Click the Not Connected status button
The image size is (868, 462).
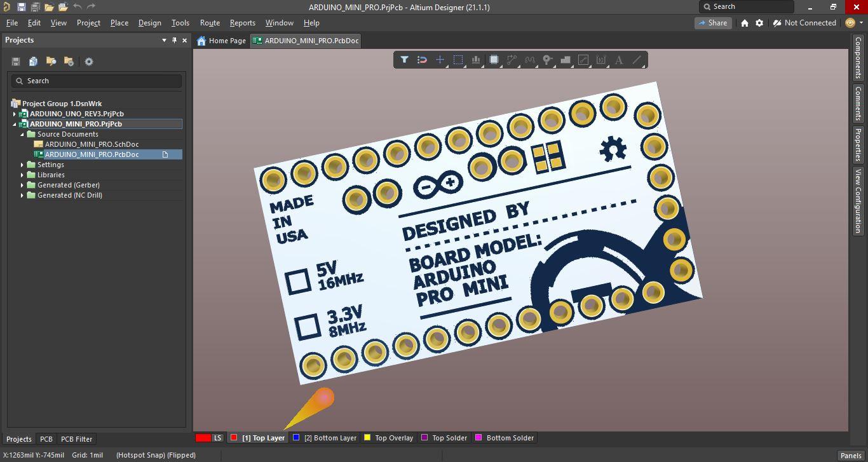pyautogui.click(x=805, y=23)
